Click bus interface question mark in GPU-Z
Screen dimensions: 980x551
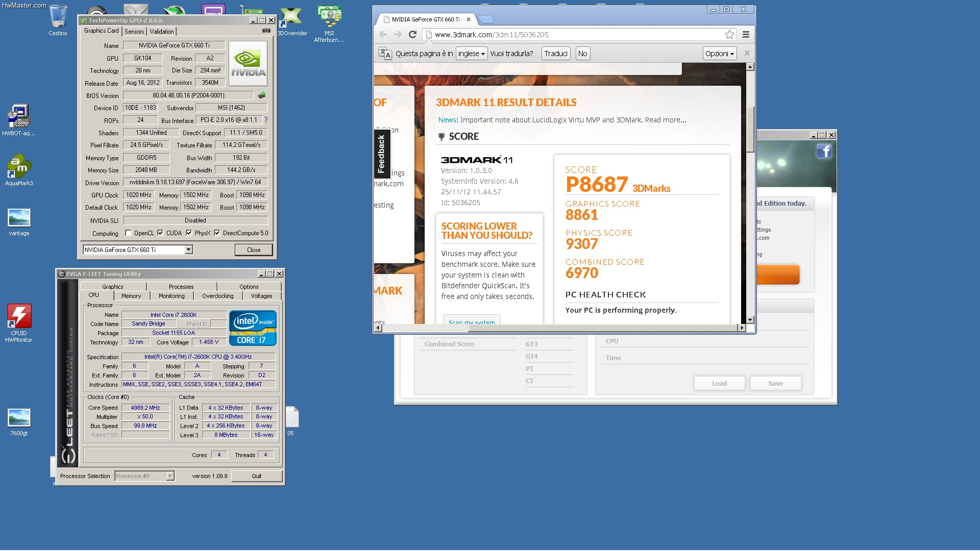point(266,120)
